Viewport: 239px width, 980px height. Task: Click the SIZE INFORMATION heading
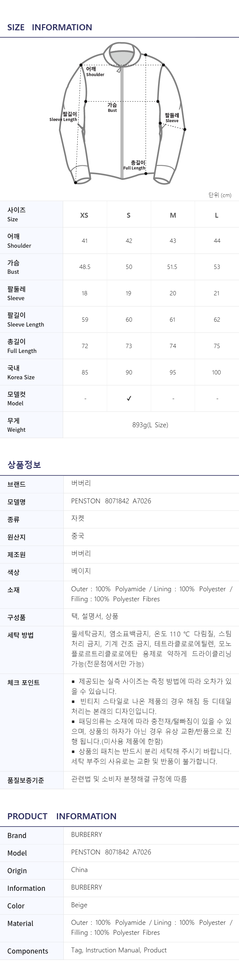tap(49, 27)
